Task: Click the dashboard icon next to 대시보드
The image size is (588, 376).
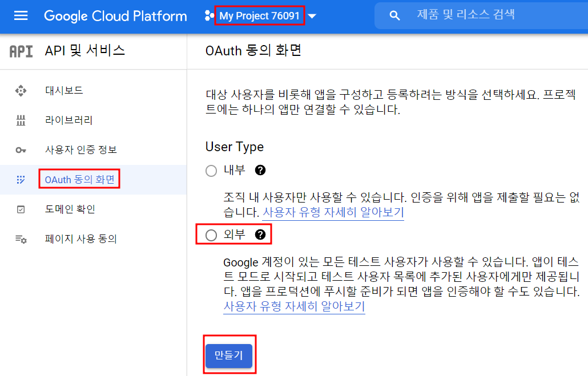Action: 21,91
